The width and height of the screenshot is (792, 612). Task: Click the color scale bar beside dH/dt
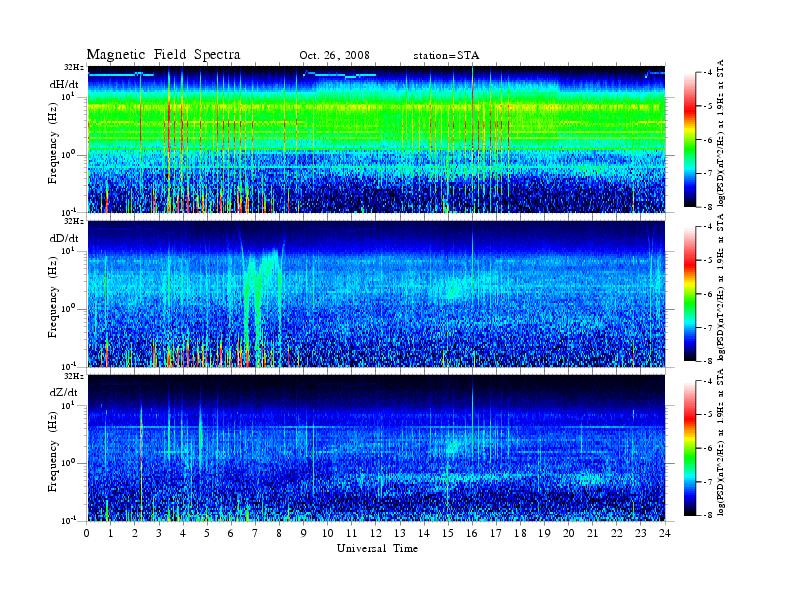point(690,140)
